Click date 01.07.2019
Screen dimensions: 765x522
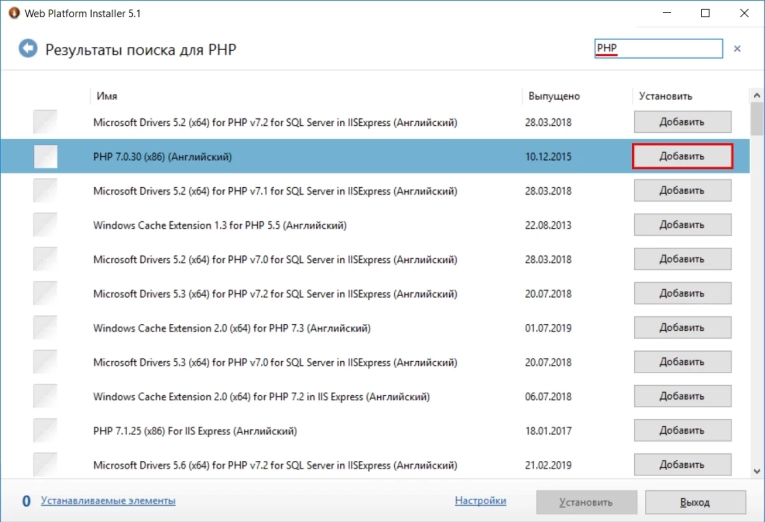(x=548, y=328)
